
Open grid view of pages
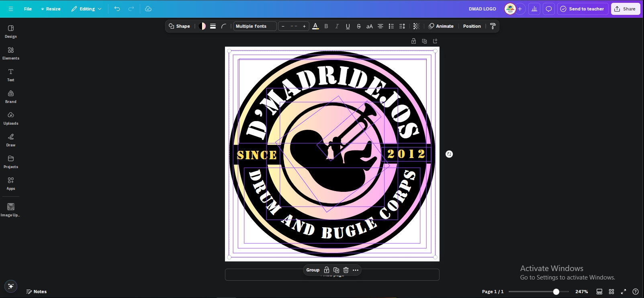(611, 292)
